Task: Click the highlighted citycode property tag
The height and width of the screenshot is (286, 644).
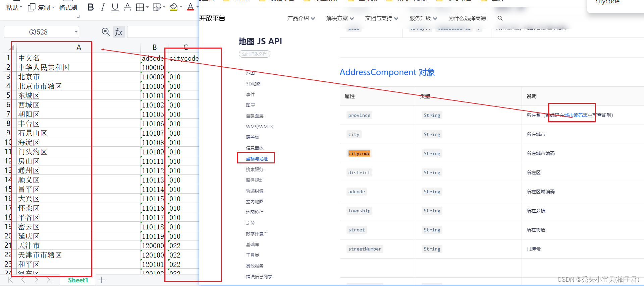Action: (359, 153)
